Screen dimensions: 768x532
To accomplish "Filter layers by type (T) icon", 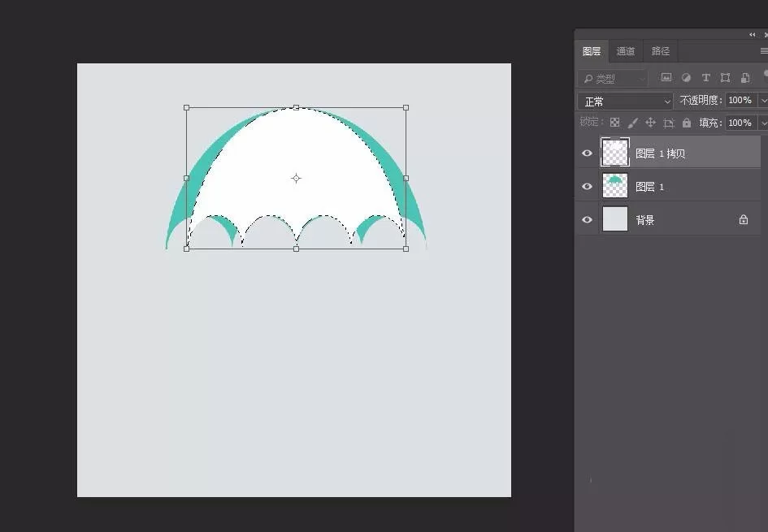I will tap(705, 77).
